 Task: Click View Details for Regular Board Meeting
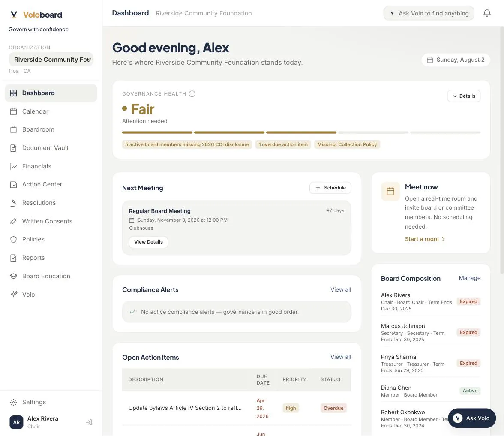pyautogui.click(x=148, y=242)
